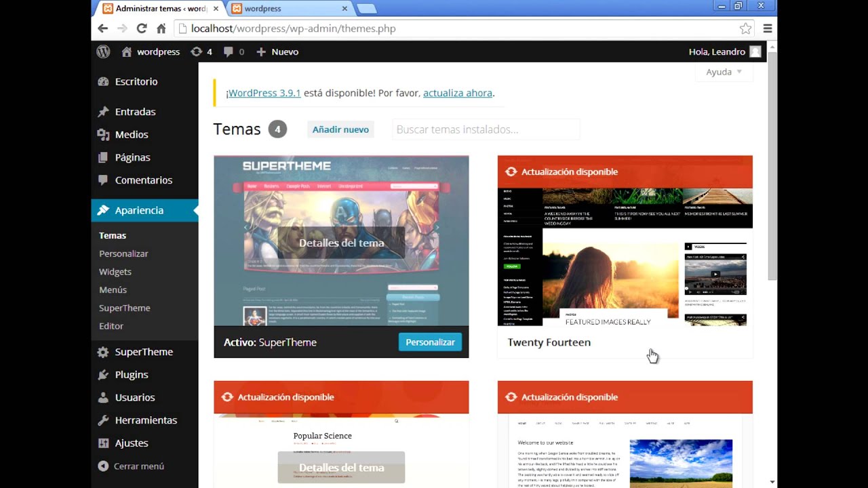Image resolution: width=868 pixels, height=488 pixels.
Task: Open the Editor submenu item
Action: [111, 326]
